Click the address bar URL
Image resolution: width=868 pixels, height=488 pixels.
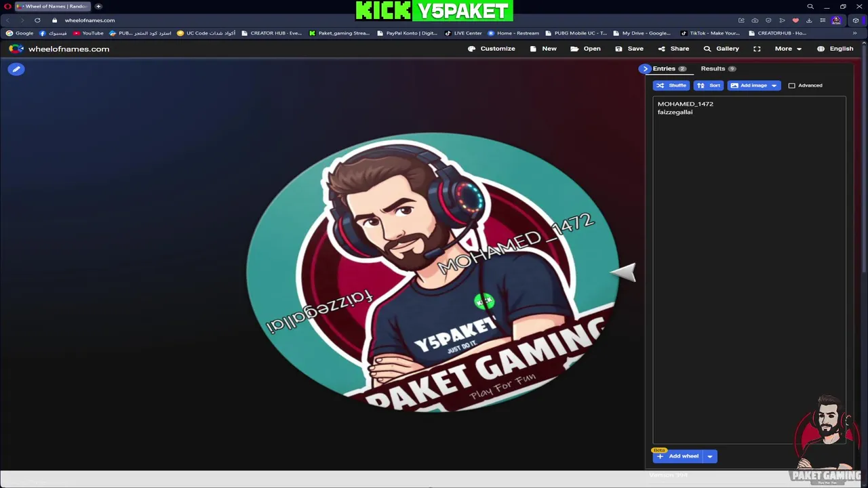90,20
